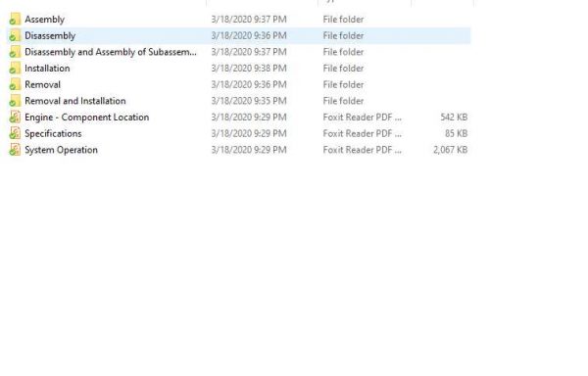The height and width of the screenshot is (376, 588).
Task: Click 'File folder' type in Removal row
Action: click(x=343, y=84)
